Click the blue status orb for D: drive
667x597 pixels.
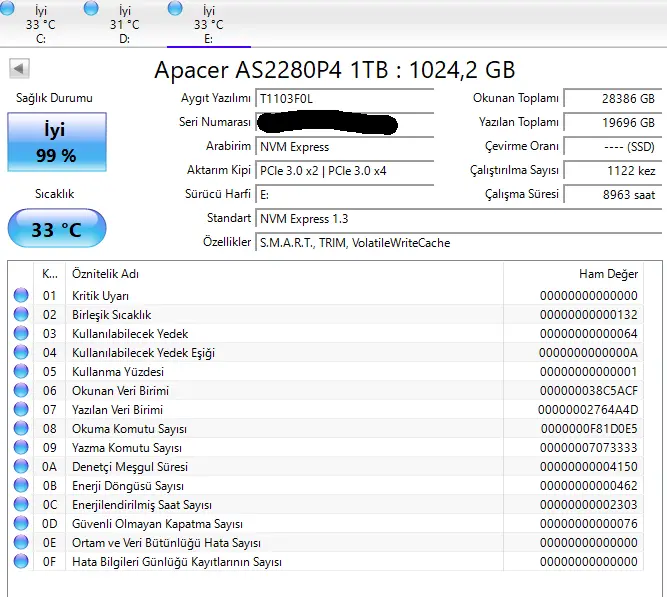pyautogui.click(x=91, y=8)
